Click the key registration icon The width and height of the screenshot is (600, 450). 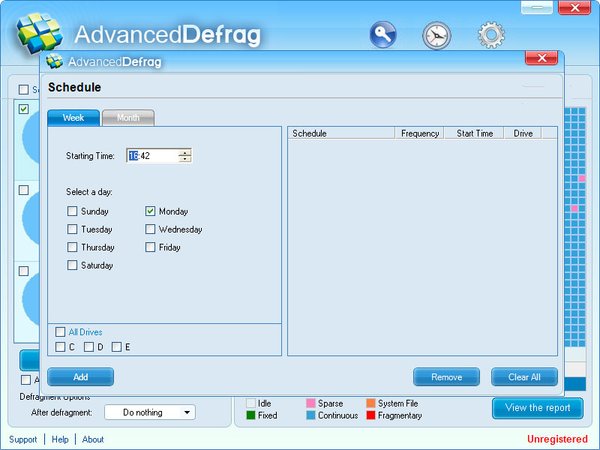384,36
